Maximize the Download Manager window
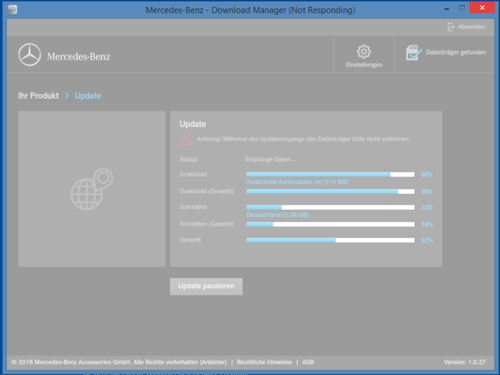This screenshot has height=375, width=500. coord(462,8)
